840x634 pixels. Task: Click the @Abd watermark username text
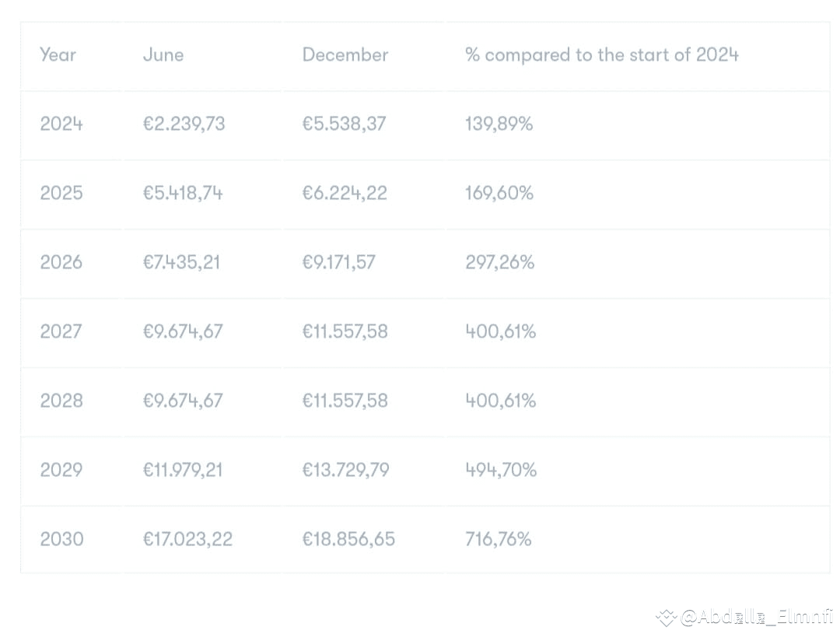[x=757, y=617]
